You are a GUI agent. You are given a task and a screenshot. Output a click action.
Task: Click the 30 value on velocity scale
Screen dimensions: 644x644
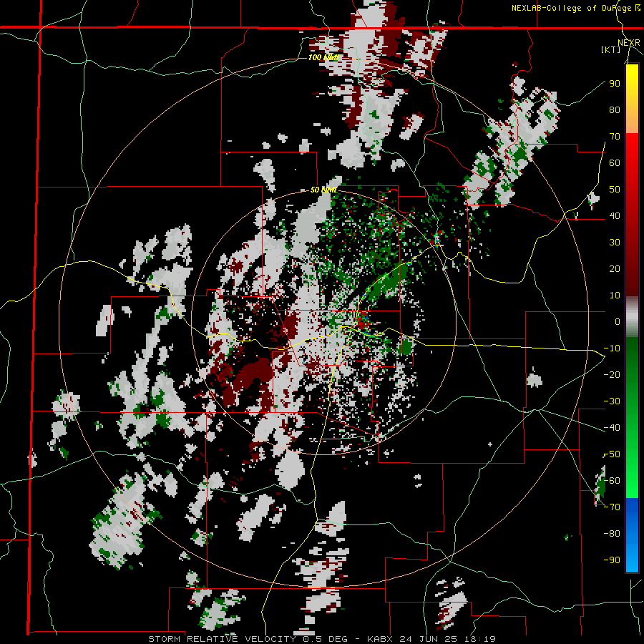coord(615,243)
